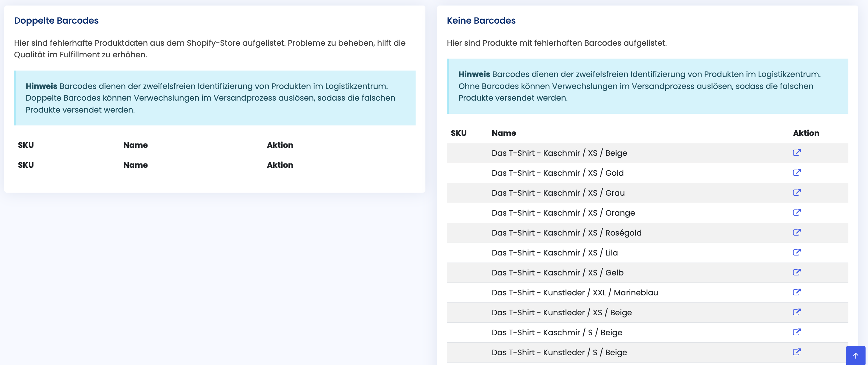This screenshot has width=868, height=365.
Task: Open external link for Kaschmir XS Roségold
Action: pos(797,232)
